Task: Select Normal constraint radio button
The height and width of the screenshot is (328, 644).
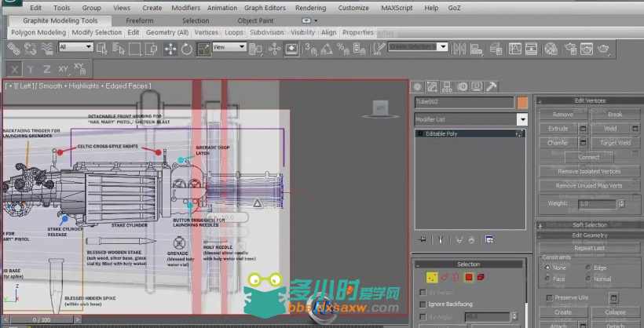Action: pyautogui.click(x=588, y=279)
